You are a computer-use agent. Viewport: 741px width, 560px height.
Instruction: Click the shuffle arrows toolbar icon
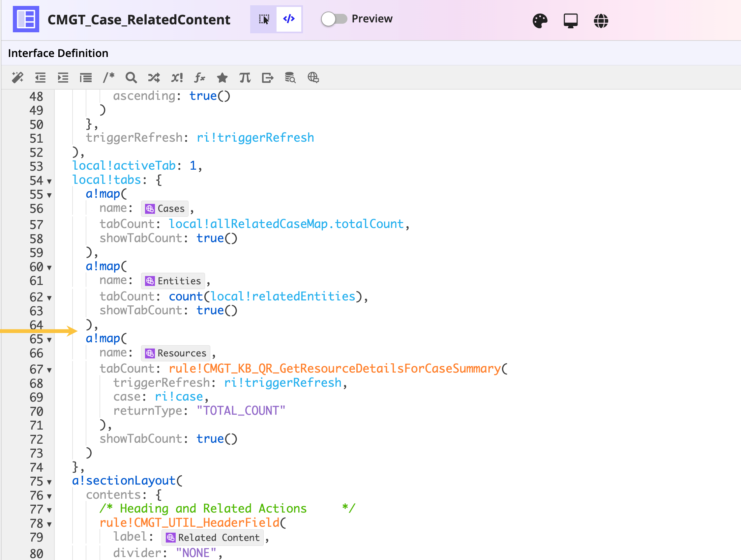[154, 78]
